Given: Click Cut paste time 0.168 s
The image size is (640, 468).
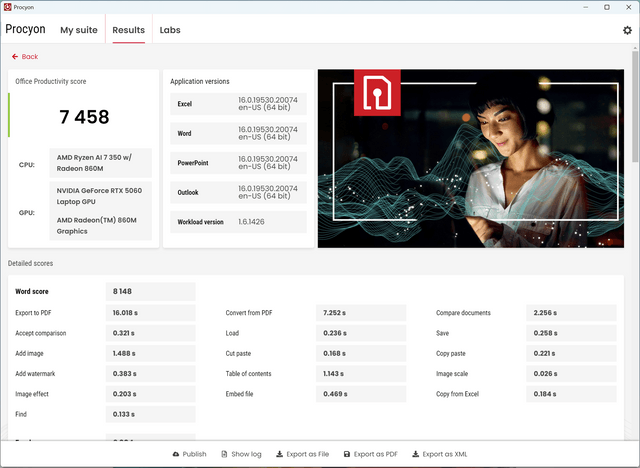Looking at the screenshot, I should [361, 353].
